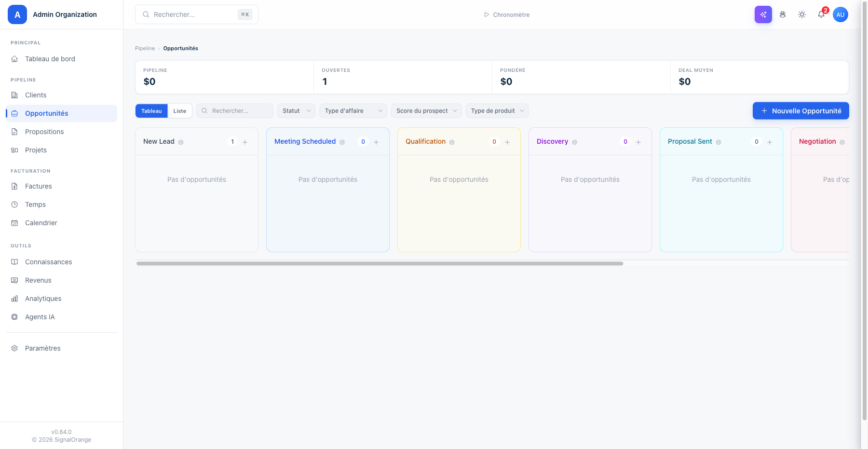Open Connaissances in the sidebar
868x449 pixels.
pos(61,262)
